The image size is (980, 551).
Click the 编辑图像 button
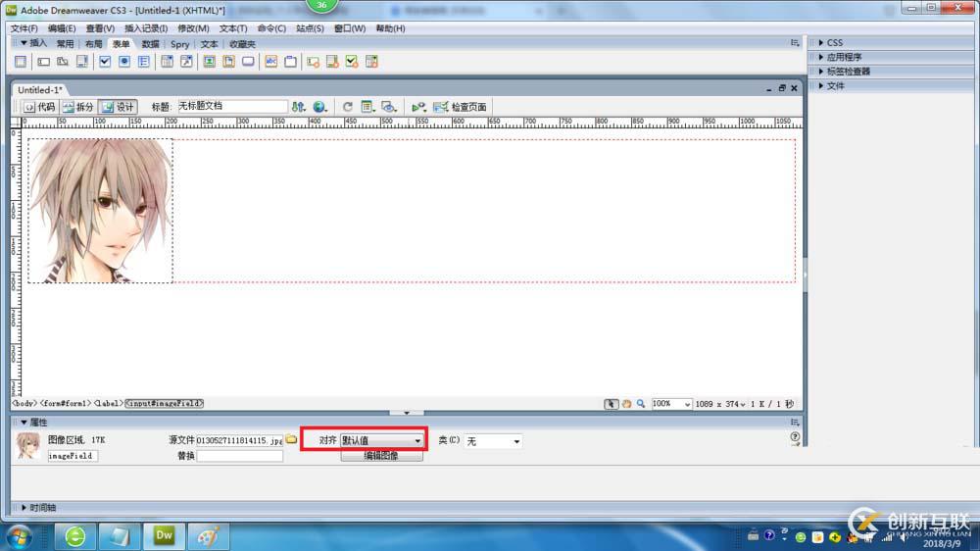(x=381, y=456)
